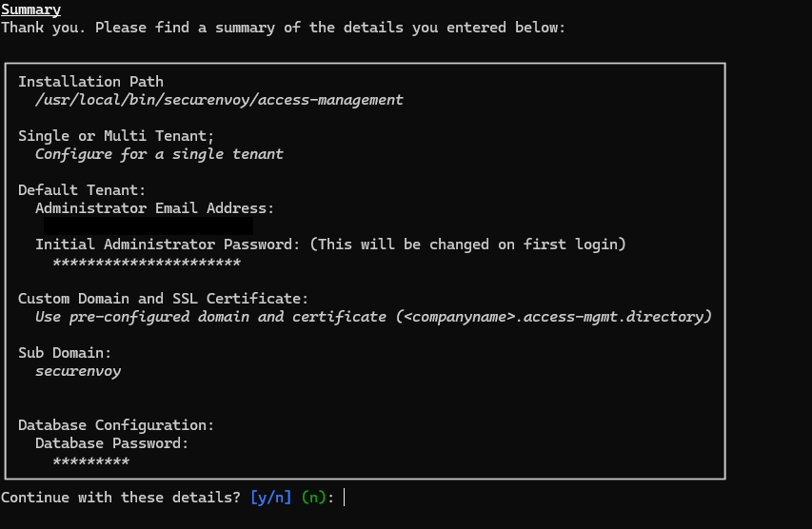This screenshot has width=812, height=529.
Task: Click the /usr/local/bin/securenvoy/access-management path
Action: (x=219, y=100)
